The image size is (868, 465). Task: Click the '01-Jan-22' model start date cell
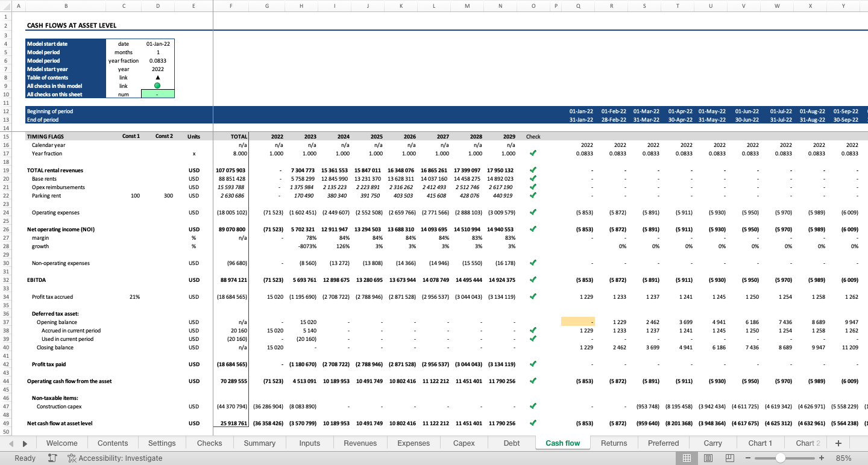pyautogui.click(x=158, y=44)
